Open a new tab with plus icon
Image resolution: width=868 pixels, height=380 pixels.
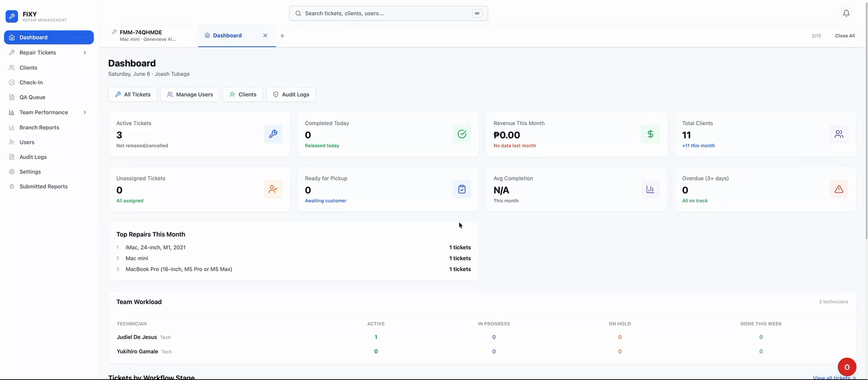282,36
